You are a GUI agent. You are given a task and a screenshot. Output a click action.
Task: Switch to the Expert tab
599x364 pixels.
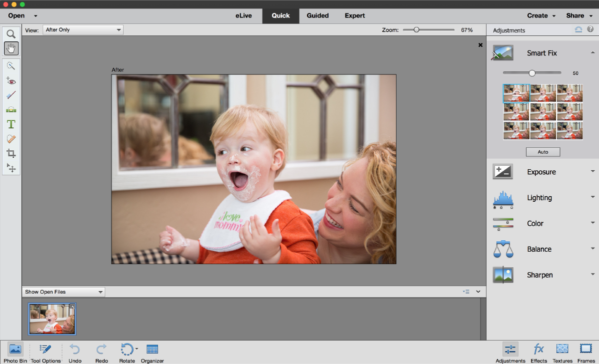(354, 15)
